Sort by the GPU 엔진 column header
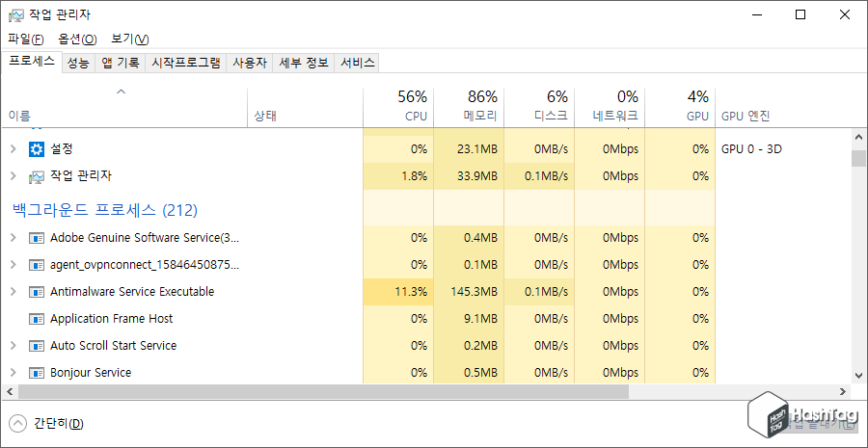 [x=783, y=107]
